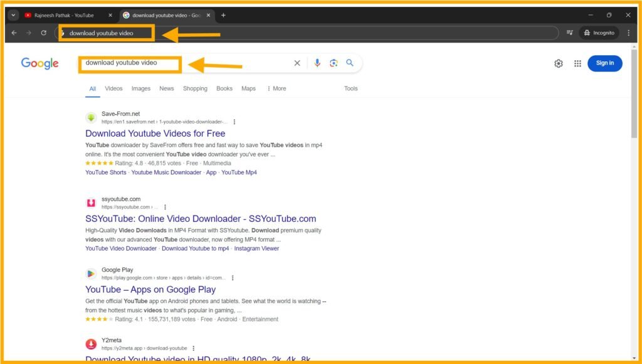This screenshot has width=642, height=364.
Task: Click the Sign in button
Action: (x=605, y=63)
